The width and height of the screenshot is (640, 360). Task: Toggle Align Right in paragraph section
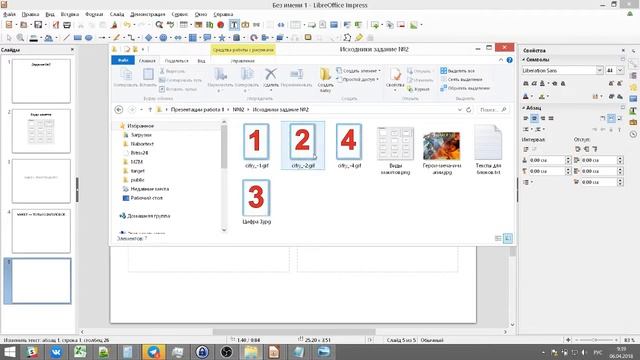point(543,118)
